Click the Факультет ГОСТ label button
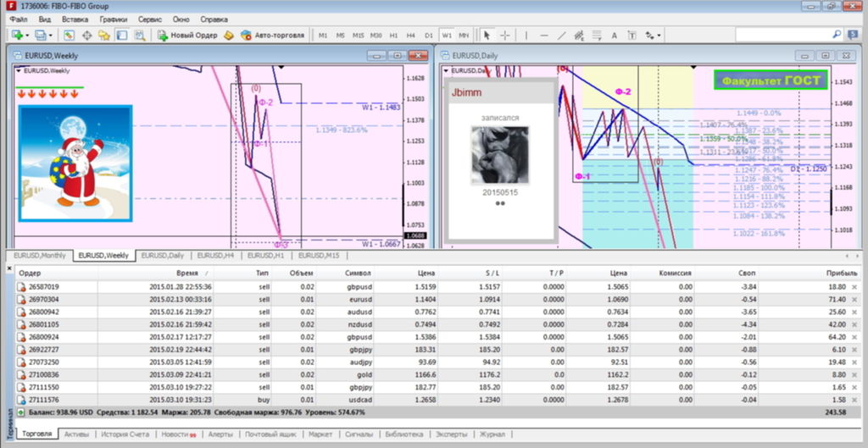Screen dimensions: 868x448 (x=770, y=80)
